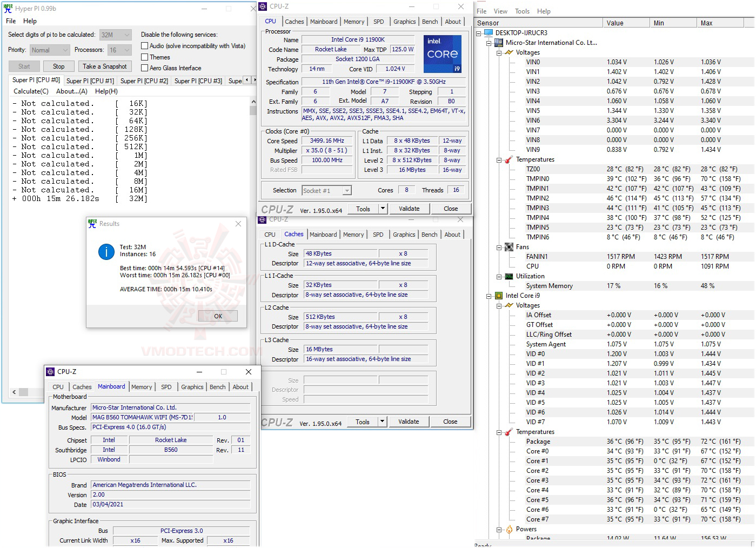Click the Hyper PI title bar app icon
This screenshot has width=756, height=548.
coord(8,8)
